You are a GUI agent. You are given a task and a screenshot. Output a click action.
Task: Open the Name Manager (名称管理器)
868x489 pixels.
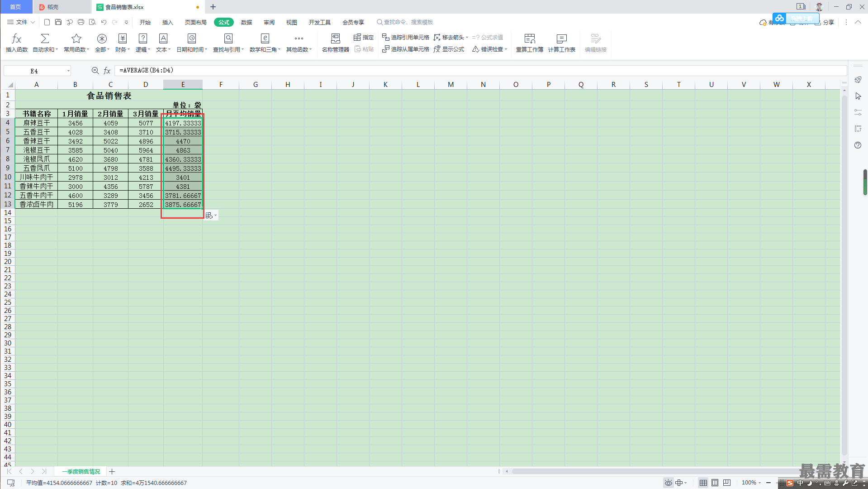click(x=335, y=43)
